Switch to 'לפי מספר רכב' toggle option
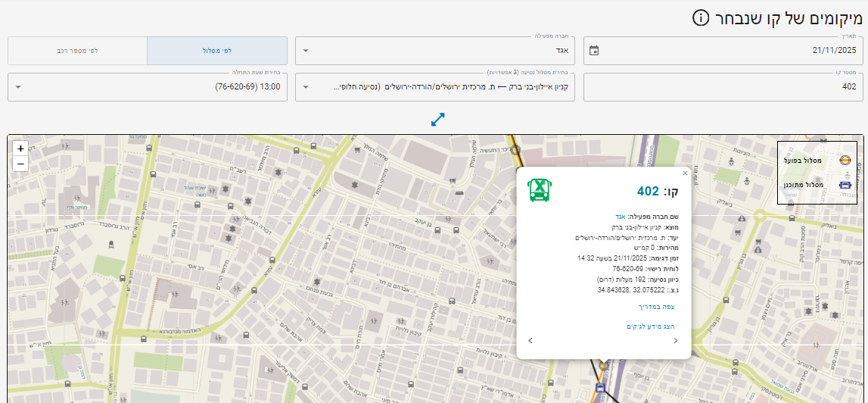 point(77,51)
